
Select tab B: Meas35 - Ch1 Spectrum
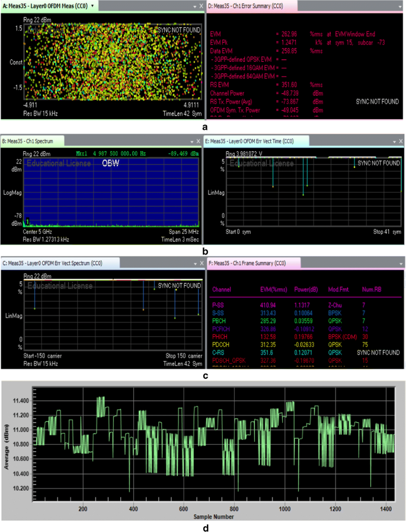click(32, 141)
